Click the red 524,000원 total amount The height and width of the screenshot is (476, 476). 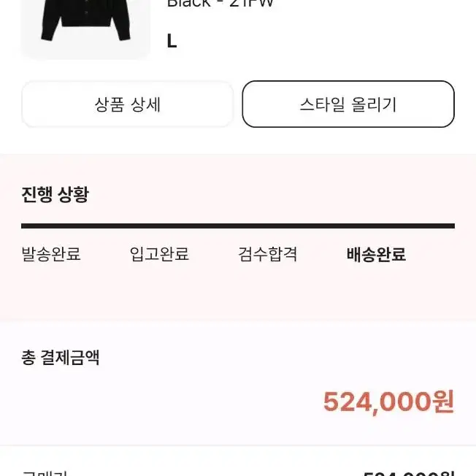tap(389, 402)
